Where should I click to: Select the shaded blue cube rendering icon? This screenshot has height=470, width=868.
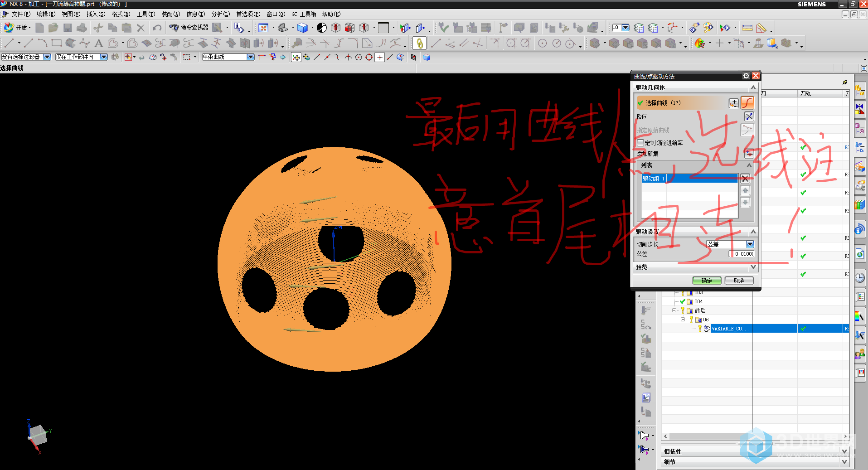tap(302, 28)
